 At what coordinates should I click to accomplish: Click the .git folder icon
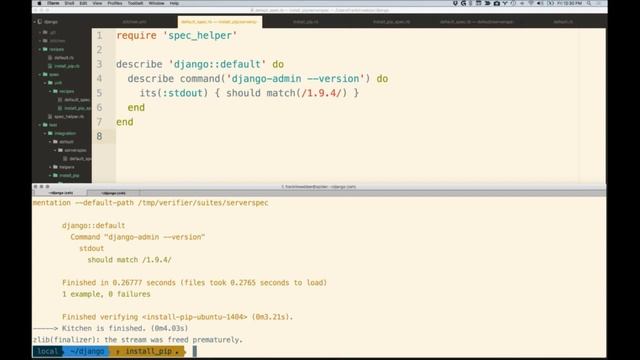(45, 32)
